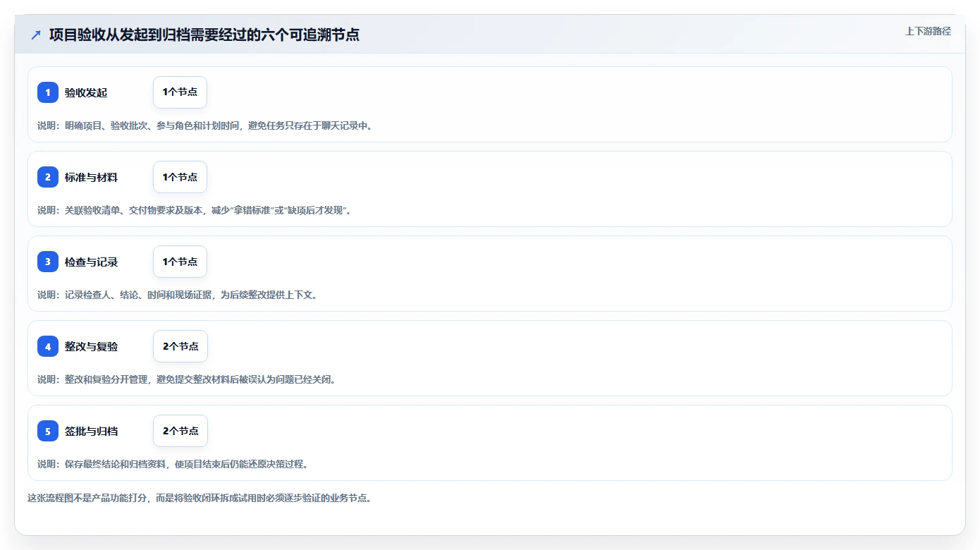Click the step number 2 badge
Image resolution: width=980 pixels, height=550 pixels.
pos(48,177)
